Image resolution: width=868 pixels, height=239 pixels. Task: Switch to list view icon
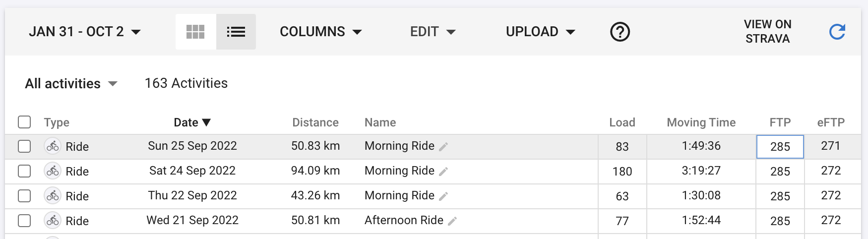pyautogui.click(x=236, y=32)
